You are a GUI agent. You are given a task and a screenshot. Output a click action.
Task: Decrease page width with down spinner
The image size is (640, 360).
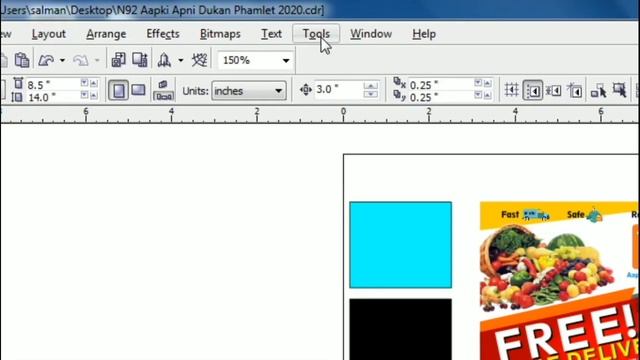coord(84,83)
